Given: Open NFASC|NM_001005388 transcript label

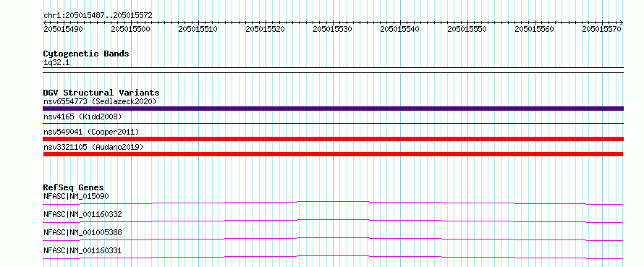Looking at the screenshot, I should (82, 232).
